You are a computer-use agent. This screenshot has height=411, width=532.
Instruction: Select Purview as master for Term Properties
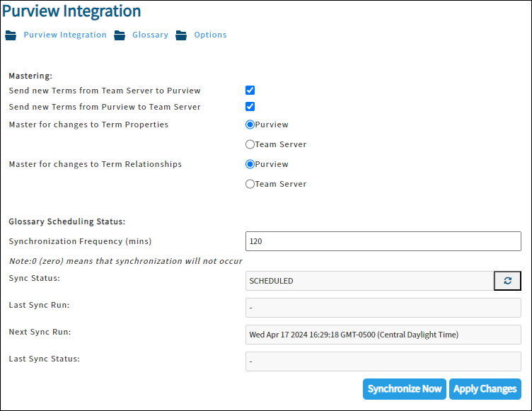(250, 125)
